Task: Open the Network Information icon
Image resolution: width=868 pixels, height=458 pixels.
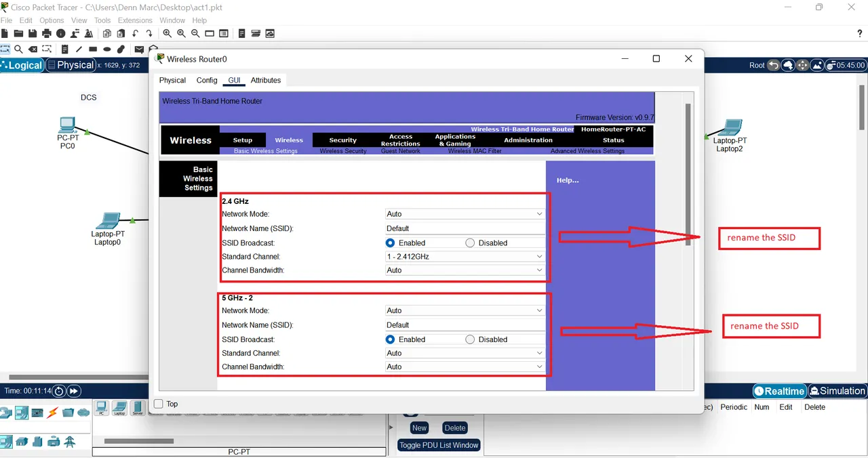Action: click(61, 33)
